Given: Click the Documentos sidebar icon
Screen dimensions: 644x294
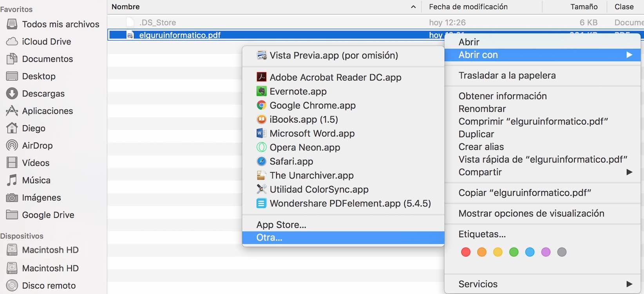Looking at the screenshot, I should pos(12,59).
